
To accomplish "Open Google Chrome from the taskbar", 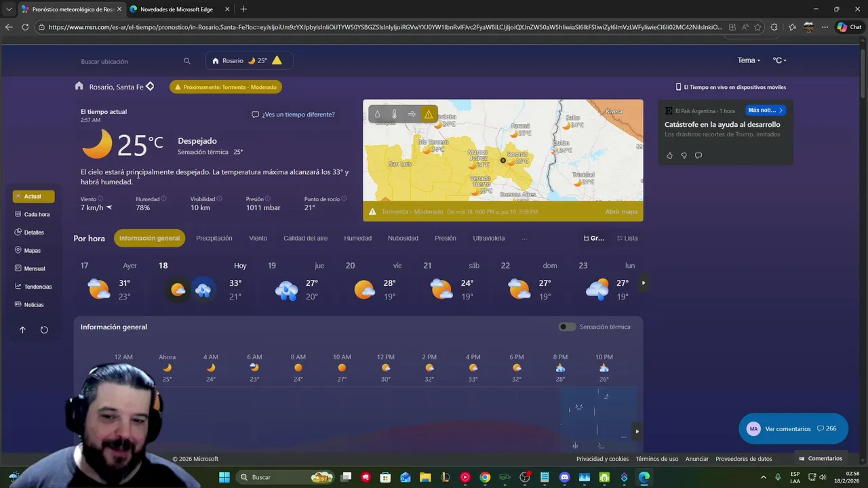I will tap(485, 477).
